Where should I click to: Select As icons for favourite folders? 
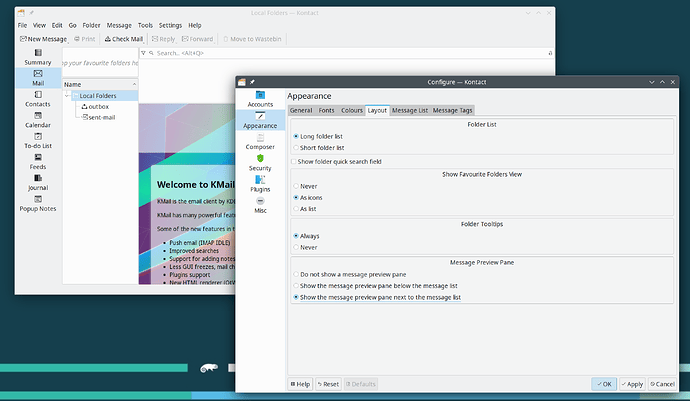pos(308,198)
